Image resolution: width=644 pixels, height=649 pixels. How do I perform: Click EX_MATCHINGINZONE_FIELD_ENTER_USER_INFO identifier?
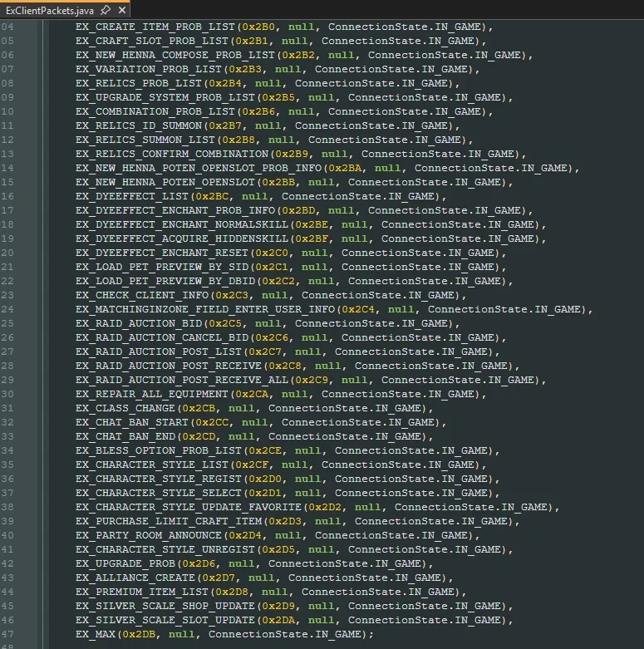205,309
